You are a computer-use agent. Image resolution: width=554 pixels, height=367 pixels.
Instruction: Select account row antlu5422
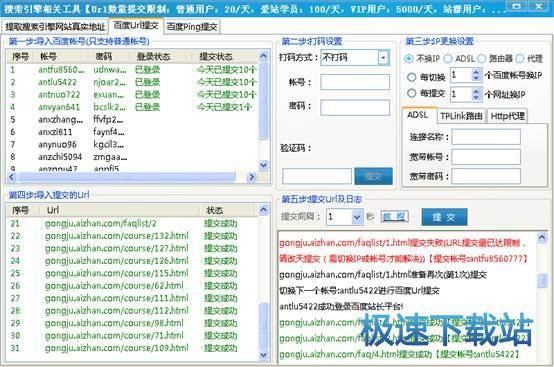click(x=132, y=82)
